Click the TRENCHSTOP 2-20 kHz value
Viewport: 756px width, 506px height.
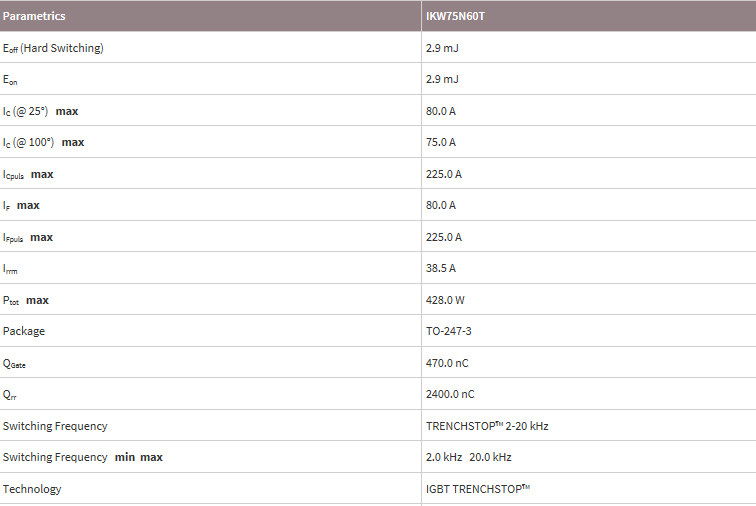point(487,426)
